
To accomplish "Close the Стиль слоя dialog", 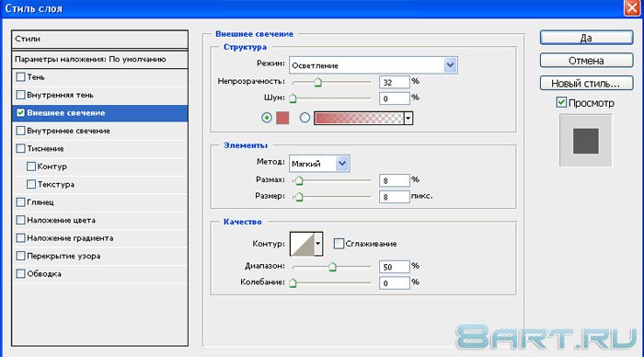I will pos(632,8).
